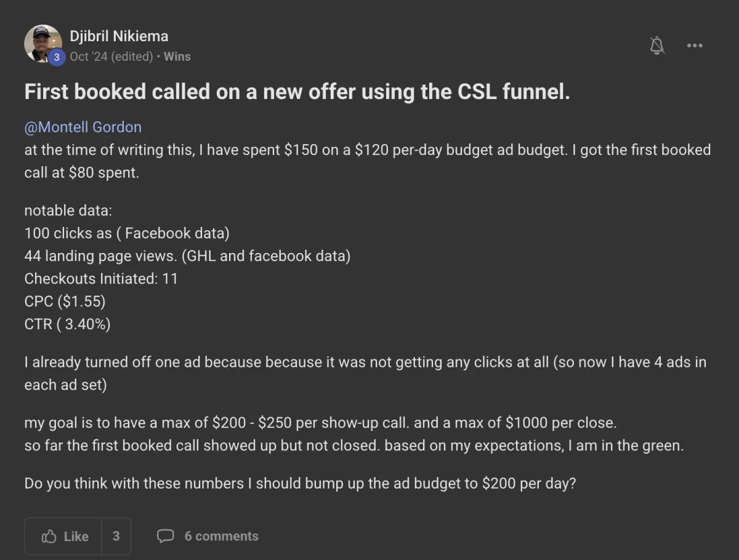Screen dimensions: 739x560
Task: Click the 'Checkouts Initiated: 11' line
Action: [101, 279]
